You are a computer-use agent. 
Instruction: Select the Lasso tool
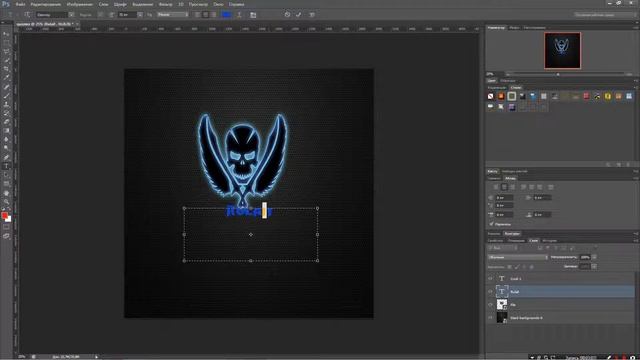coord(6,52)
